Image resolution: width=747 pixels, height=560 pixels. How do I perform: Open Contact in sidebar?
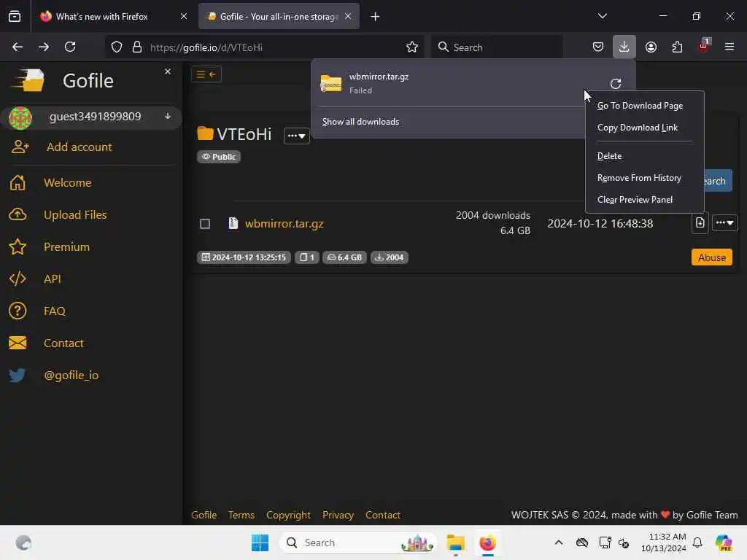63,343
